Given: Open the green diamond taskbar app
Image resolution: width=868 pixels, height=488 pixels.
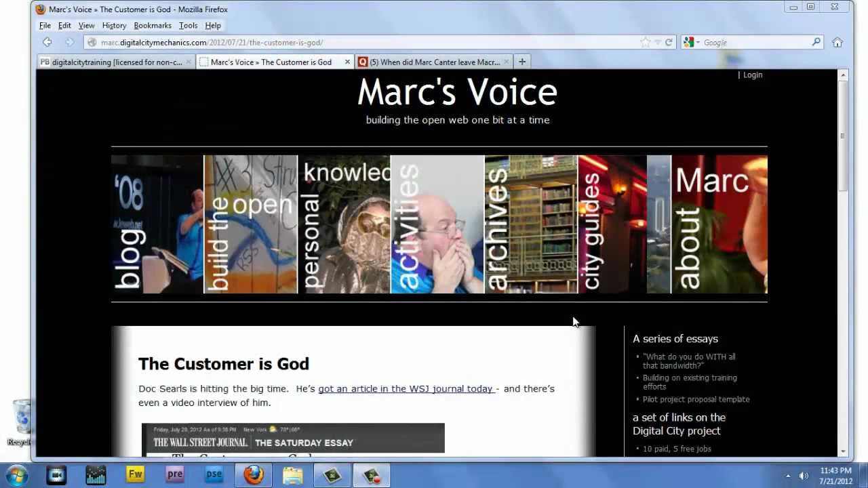Looking at the screenshot, I should [x=332, y=474].
